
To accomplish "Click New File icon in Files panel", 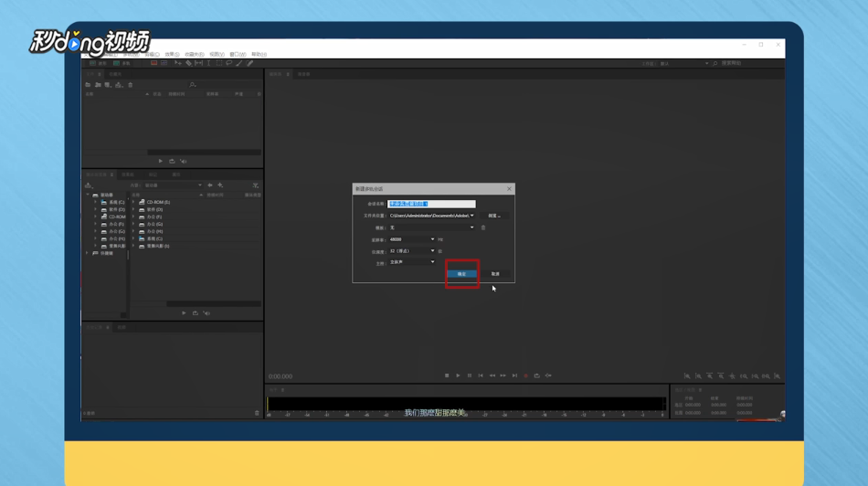I will tap(108, 85).
